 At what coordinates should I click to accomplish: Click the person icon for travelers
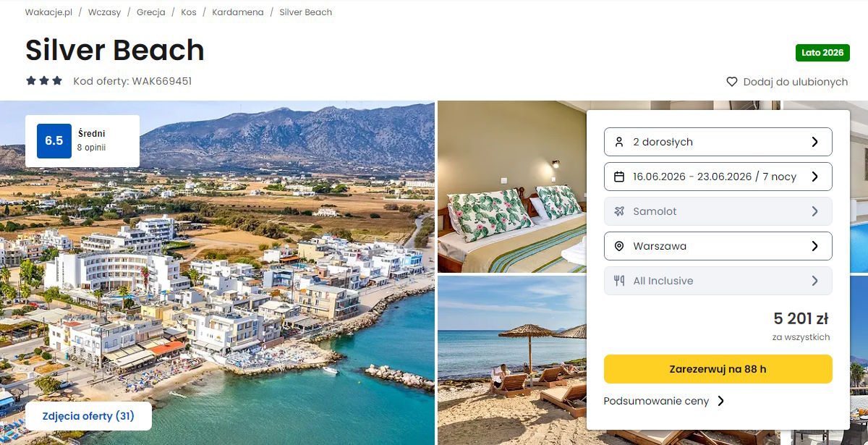pos(619,142)
